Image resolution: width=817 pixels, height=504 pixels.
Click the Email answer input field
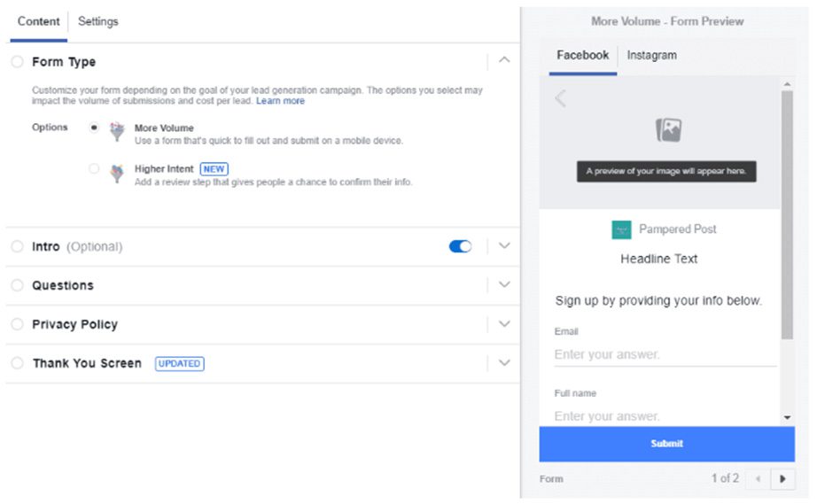coord(665,354)
